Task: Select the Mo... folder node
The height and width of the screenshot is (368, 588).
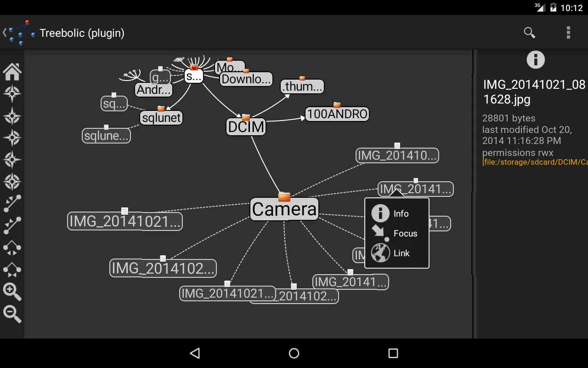Action: [x=230, y=68]
